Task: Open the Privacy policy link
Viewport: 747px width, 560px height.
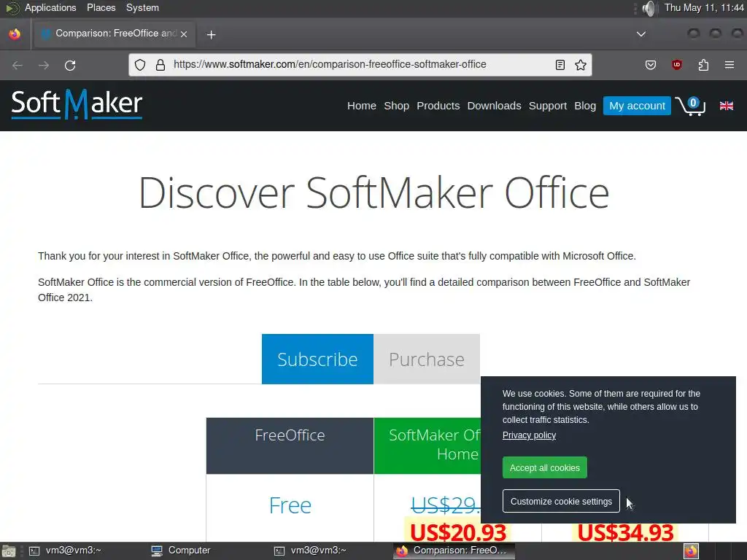Action: click(529, 435)
